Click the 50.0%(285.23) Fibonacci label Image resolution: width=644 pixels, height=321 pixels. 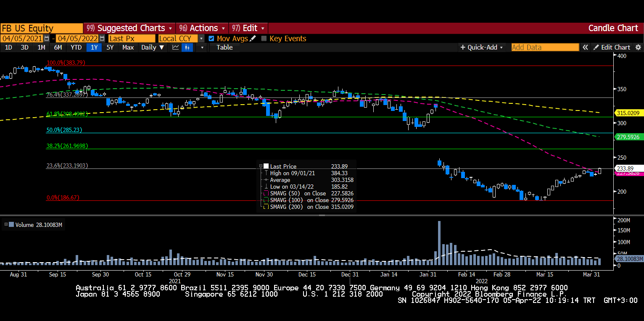[x=64, y=130]
